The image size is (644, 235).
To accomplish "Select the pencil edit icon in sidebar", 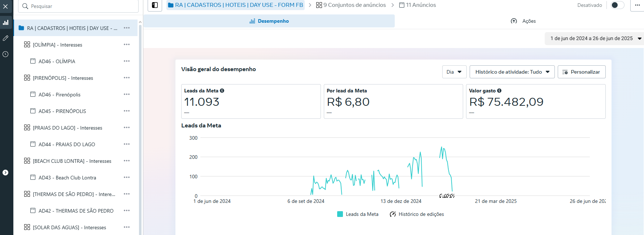I will click(x=5, y=38).
